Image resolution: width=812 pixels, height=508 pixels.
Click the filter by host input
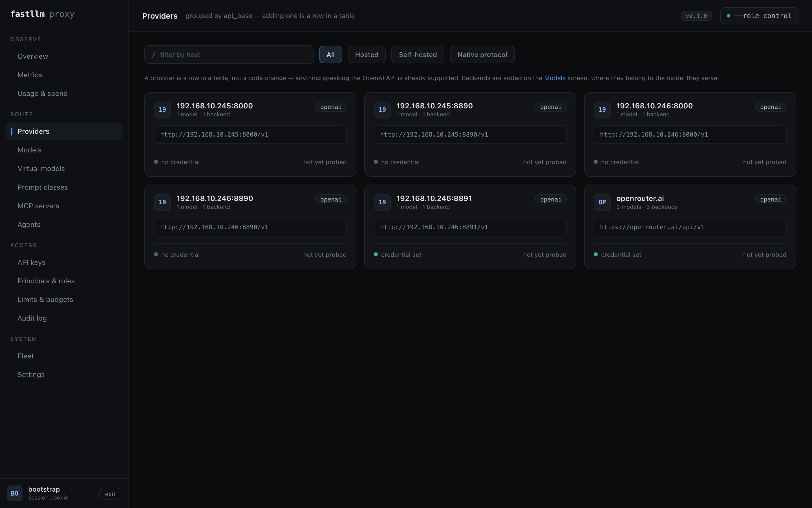coord(229,54)
